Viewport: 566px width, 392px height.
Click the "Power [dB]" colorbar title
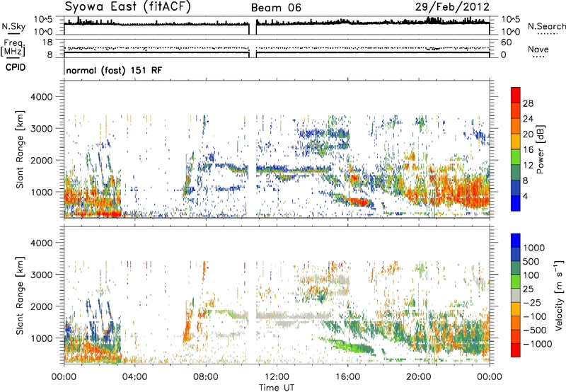tap(540, 149)
